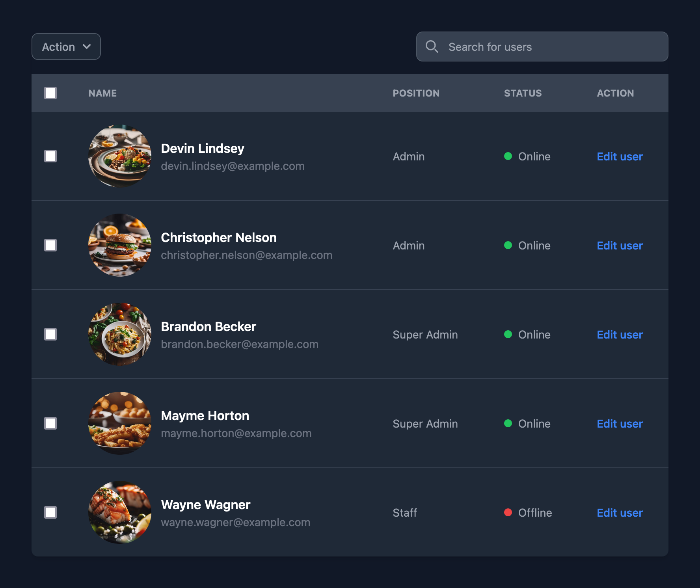Open Brandon Becker's pasta avatar
The width and height of the screenshot is (700, 588).
pyautogui.click(x=120, y=334)
